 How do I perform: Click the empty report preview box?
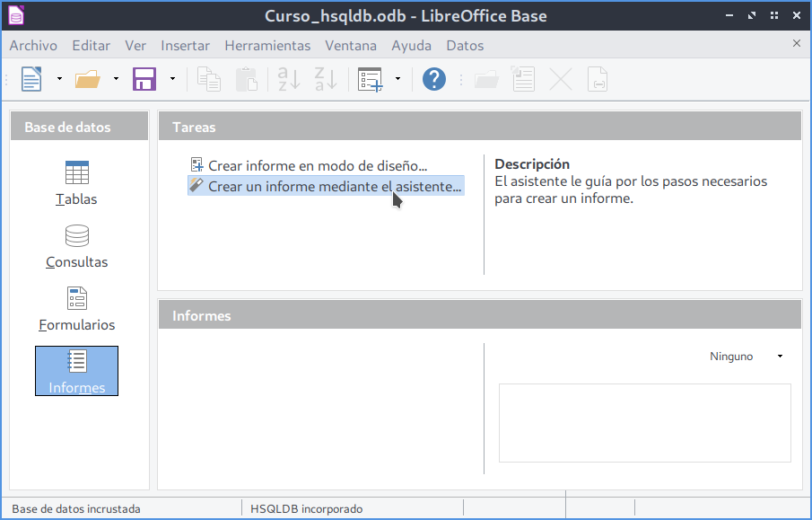644,423
